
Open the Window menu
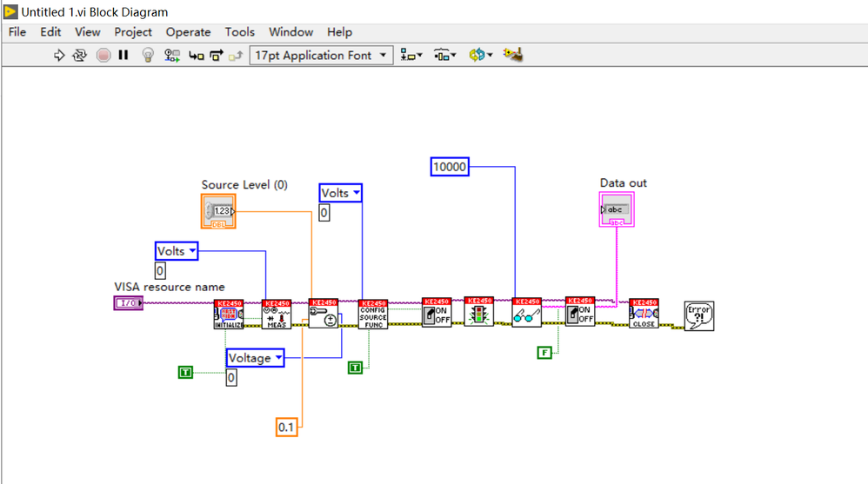291,32
